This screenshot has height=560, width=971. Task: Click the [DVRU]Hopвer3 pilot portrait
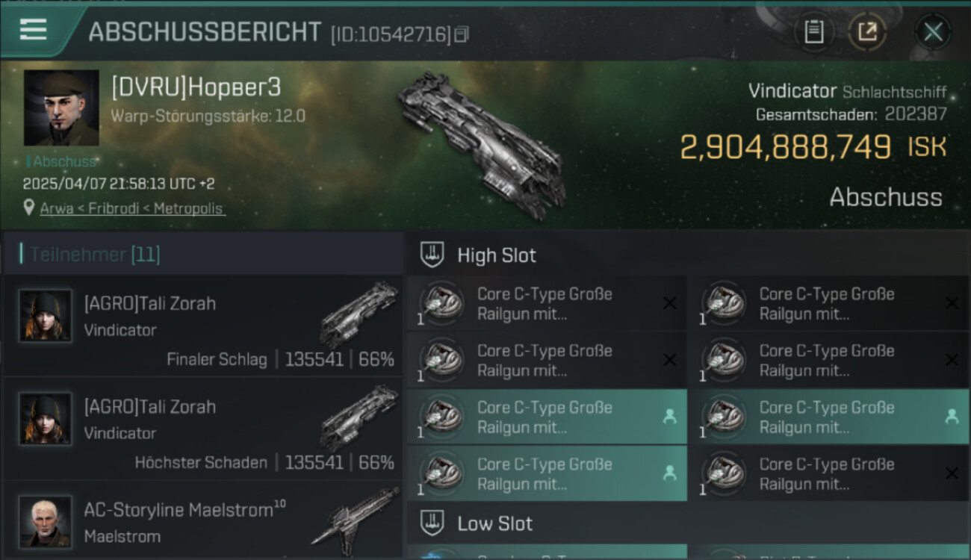[x=61, y=108]
